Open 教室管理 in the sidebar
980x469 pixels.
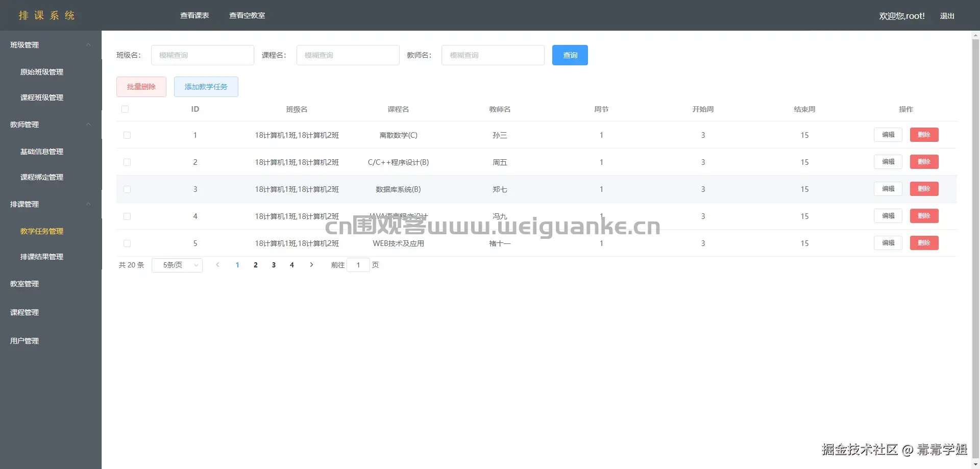[x=24, y=284]
